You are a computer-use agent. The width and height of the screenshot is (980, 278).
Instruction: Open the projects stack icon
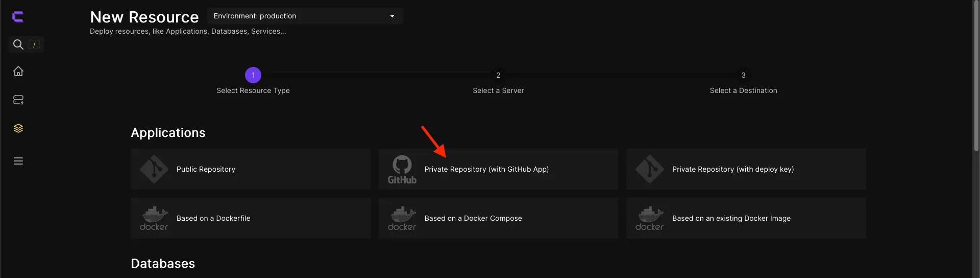pos(18,128)
